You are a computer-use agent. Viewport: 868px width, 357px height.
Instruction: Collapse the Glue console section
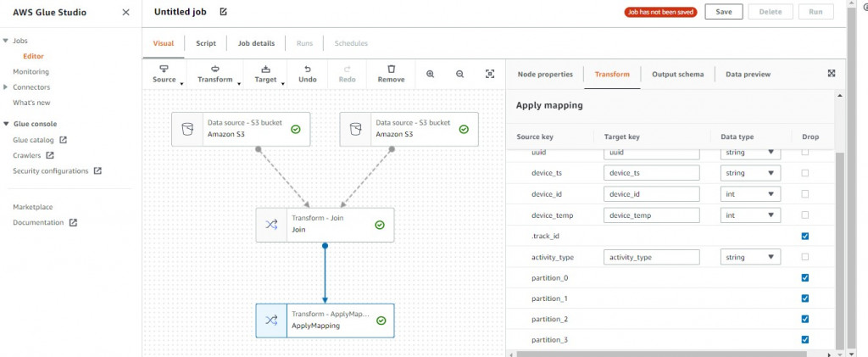[x=6, y=124]
